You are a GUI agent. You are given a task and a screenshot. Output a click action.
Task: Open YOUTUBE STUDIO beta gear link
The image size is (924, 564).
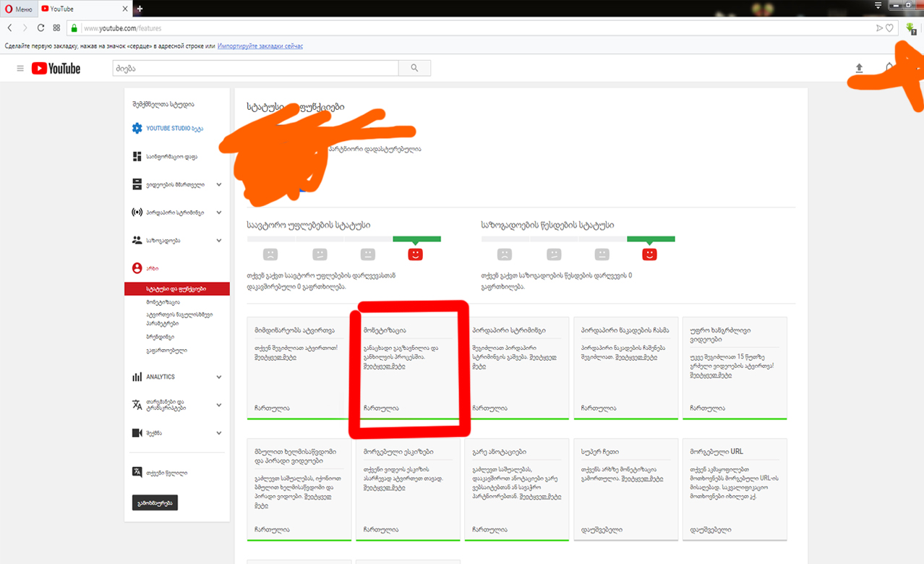[x=167, y=128]
